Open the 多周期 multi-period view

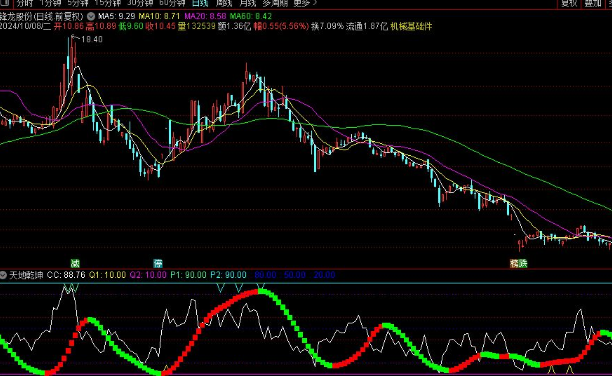[275, 3]
